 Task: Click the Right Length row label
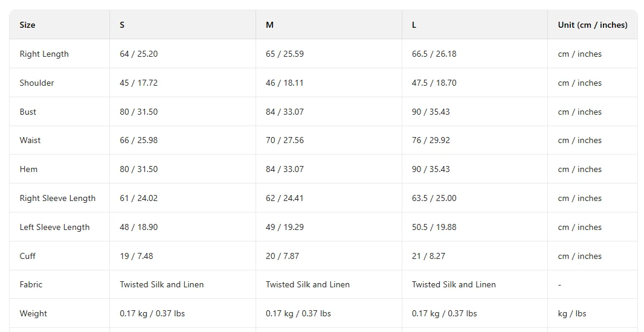tap(44, 54)
